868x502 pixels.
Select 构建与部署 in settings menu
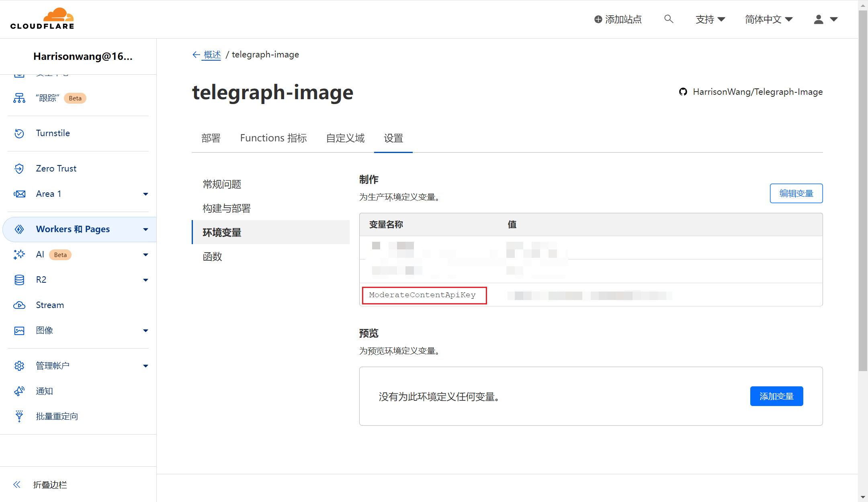(x=227, y=208)
